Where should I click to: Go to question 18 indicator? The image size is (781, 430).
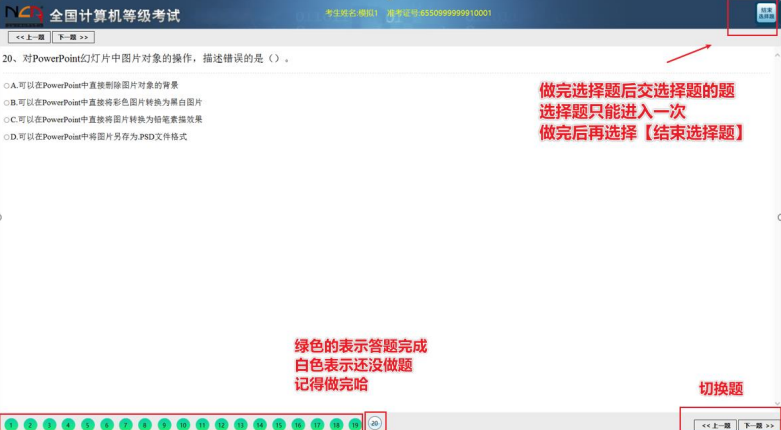point(336,425)
